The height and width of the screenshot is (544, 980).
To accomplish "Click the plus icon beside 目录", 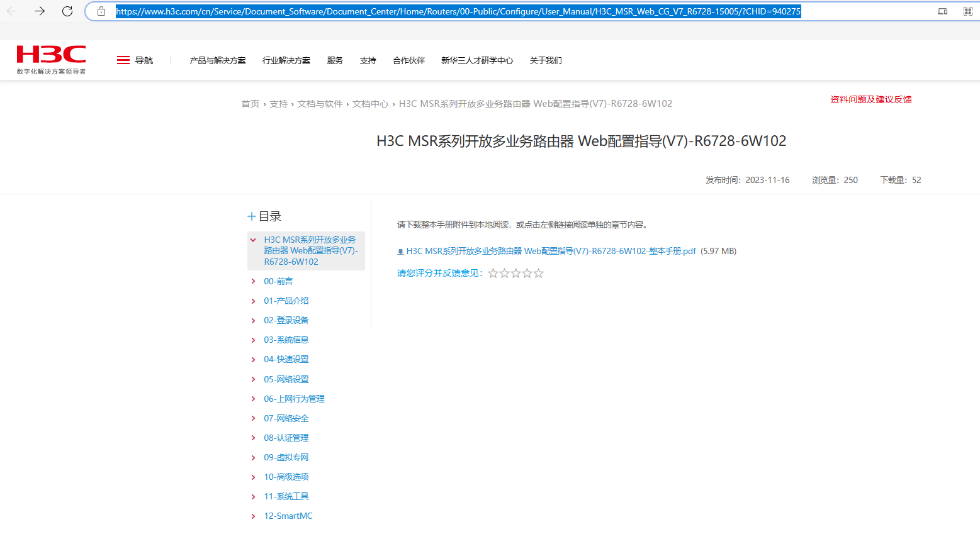I will [252, 216].
